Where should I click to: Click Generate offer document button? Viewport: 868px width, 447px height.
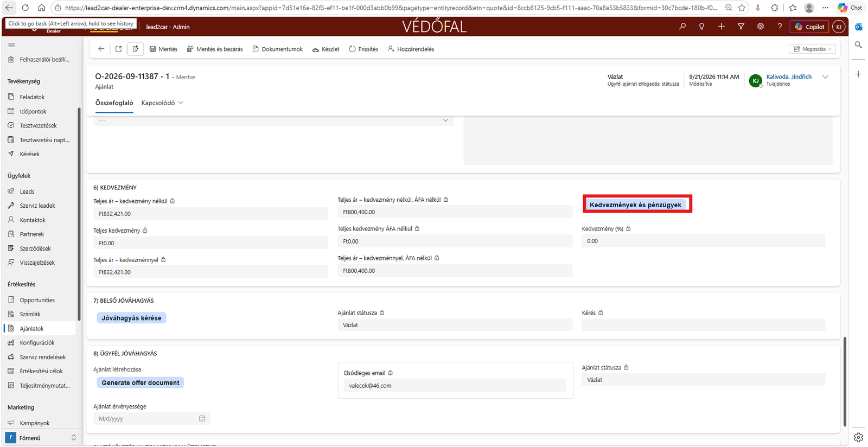click(x=141, y=382)
